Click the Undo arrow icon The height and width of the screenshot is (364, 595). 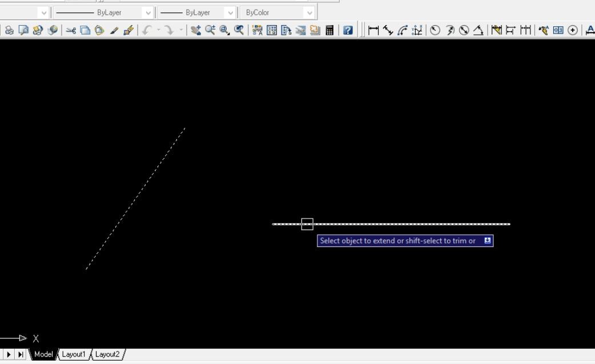pos(147,31)
